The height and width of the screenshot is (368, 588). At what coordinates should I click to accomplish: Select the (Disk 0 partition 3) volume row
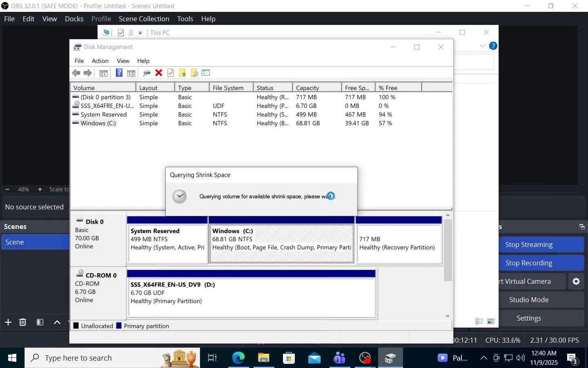[x=261, y=97]
